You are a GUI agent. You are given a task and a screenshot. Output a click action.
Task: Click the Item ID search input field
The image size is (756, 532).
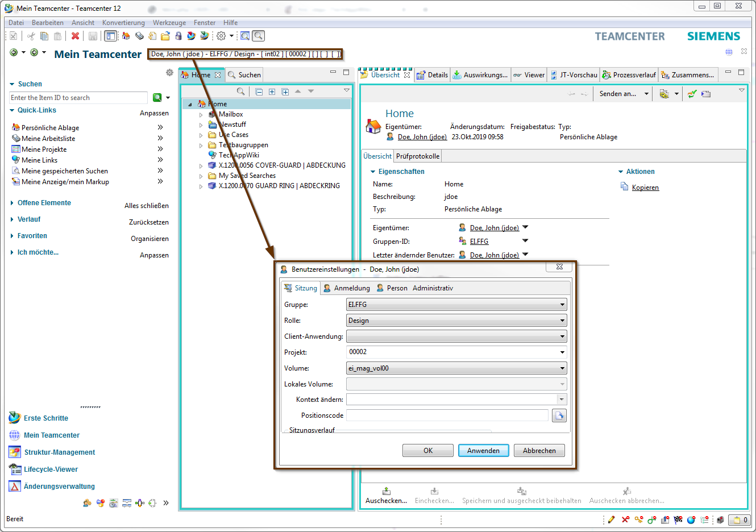78,98
